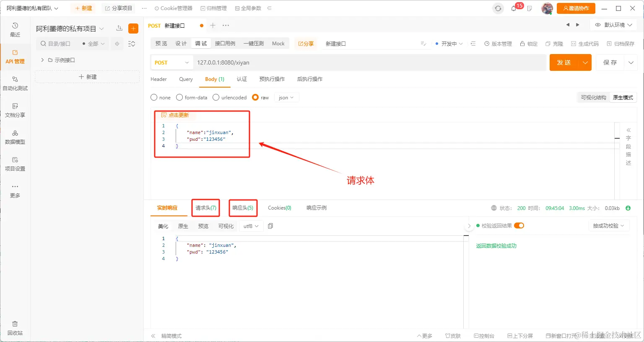644x342 pixels.
Task: Open the 按成功校验 dropdown
Action: point(609,225)
